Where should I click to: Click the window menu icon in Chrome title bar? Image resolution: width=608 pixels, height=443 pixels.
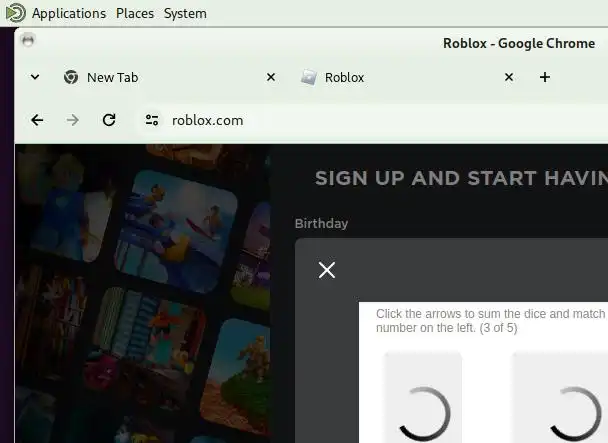click(x=28, y=40)
